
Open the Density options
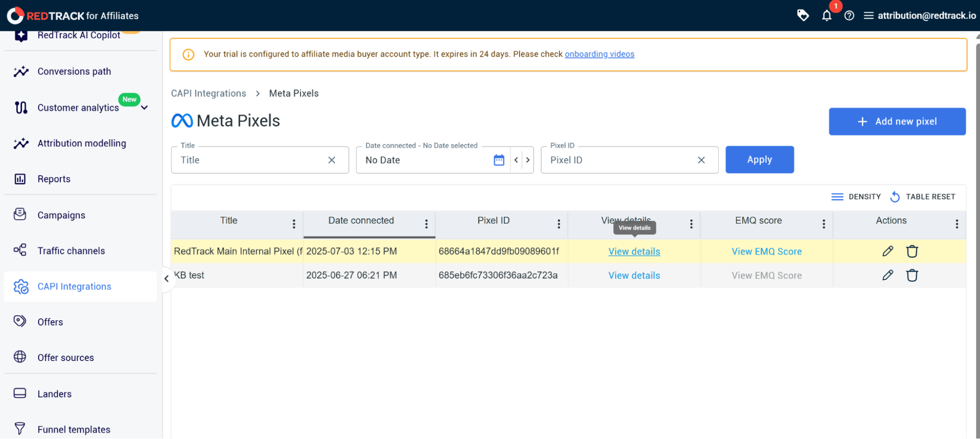[x=856, y=197]
